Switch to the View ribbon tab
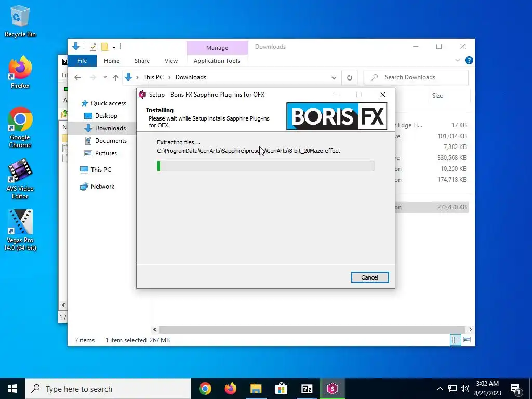Screen dimensions: 532x399 click(171, 61)
